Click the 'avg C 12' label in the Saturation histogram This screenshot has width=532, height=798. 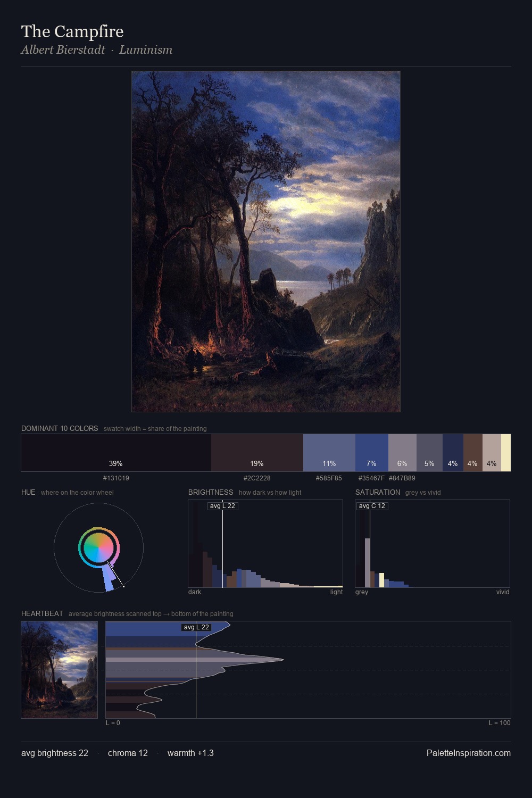click(372, 506)
